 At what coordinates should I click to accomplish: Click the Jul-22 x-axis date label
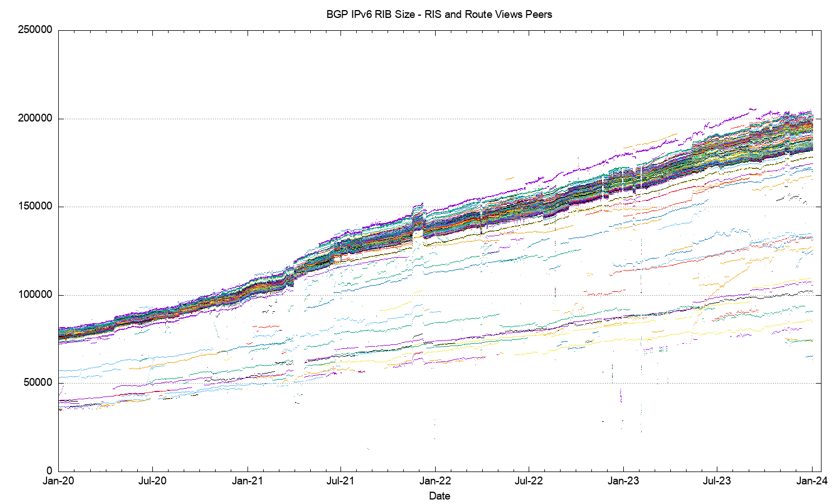[x=529, y=480]
